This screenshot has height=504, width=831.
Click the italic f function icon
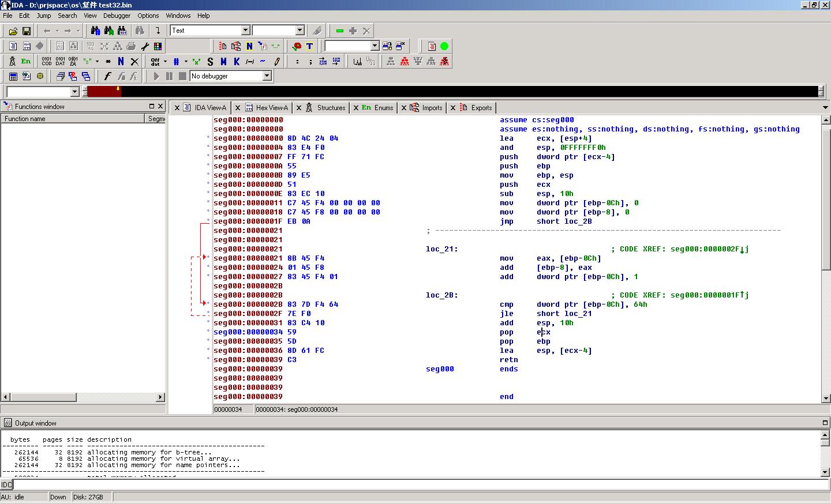[x=107, y=76]
